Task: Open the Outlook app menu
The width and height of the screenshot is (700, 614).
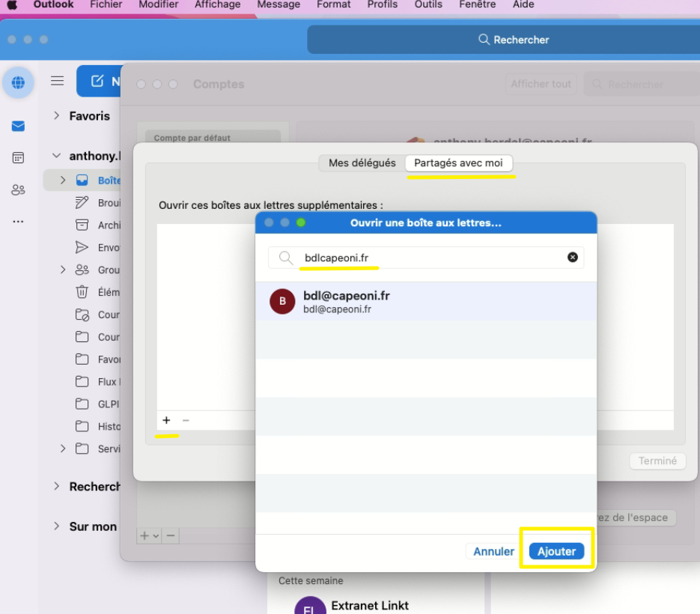Action: tap(53, 4)
